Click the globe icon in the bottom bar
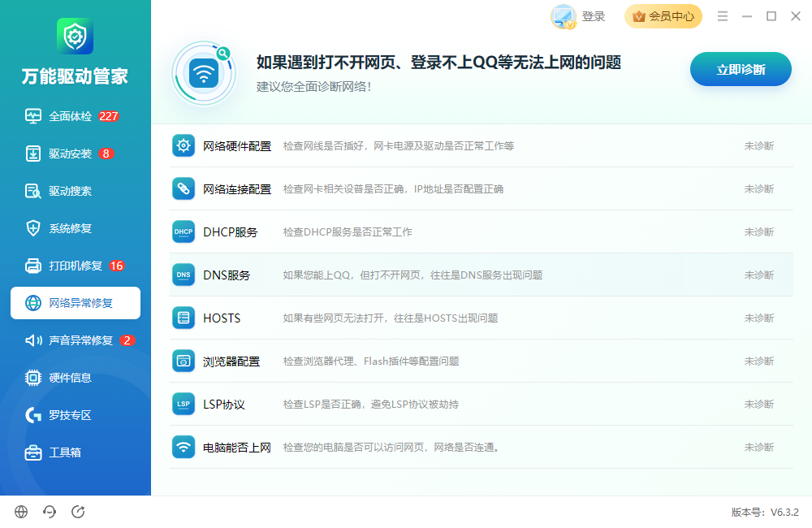 (21, 512)
